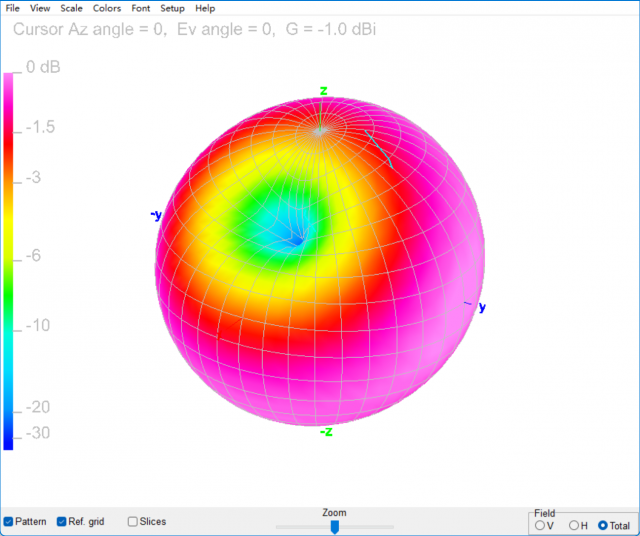Open the Help menu
The height and width of the screenshot is (536, 640).
(x=205, y=8)
